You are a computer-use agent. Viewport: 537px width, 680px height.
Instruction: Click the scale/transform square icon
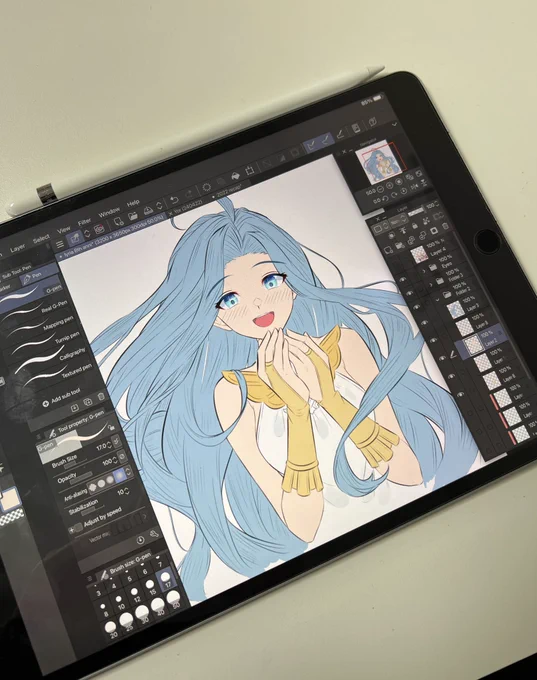click(x=250, y=170)
